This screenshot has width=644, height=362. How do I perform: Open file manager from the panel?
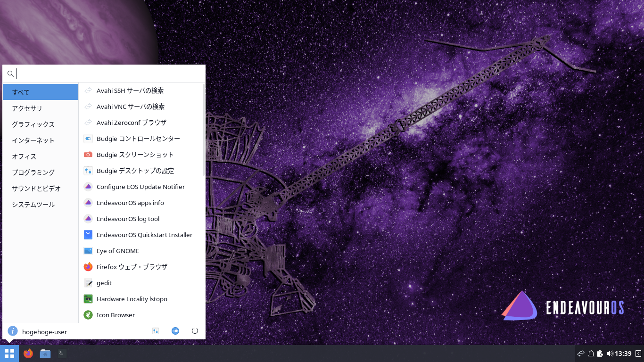[45, 353]
